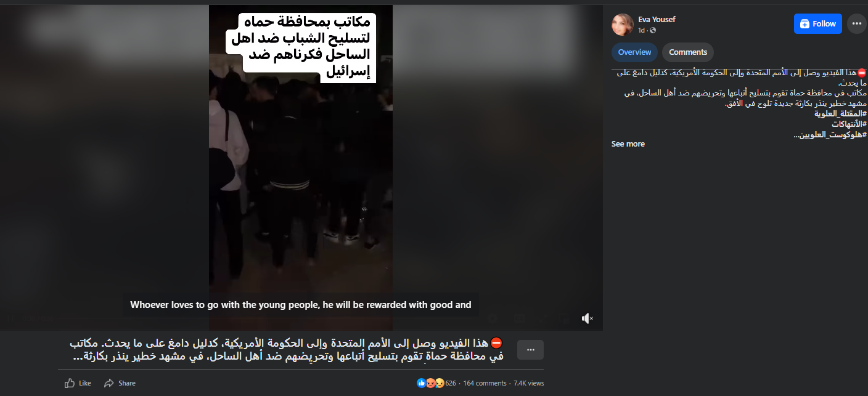Share the post using the Share arrow icon
868x396 pixels.
point(109,383)
